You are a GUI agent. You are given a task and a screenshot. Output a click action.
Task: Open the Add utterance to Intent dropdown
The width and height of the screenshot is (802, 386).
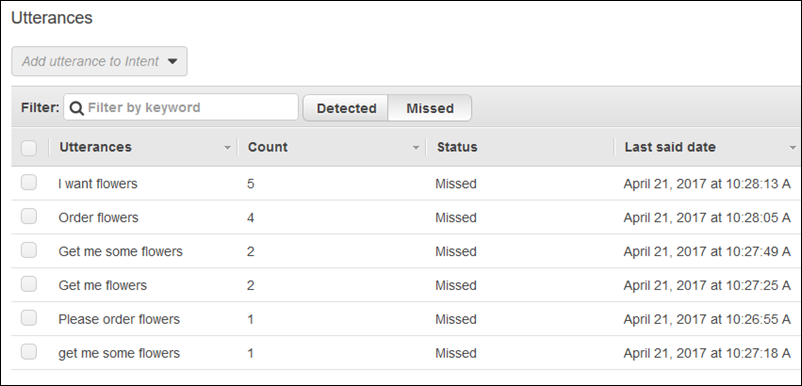click(99, 61)
